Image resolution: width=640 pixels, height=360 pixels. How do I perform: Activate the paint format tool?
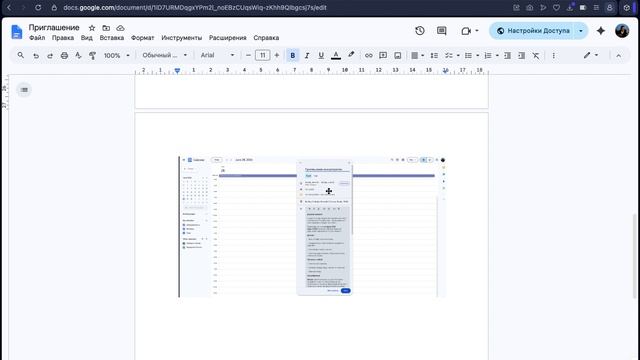93,56
